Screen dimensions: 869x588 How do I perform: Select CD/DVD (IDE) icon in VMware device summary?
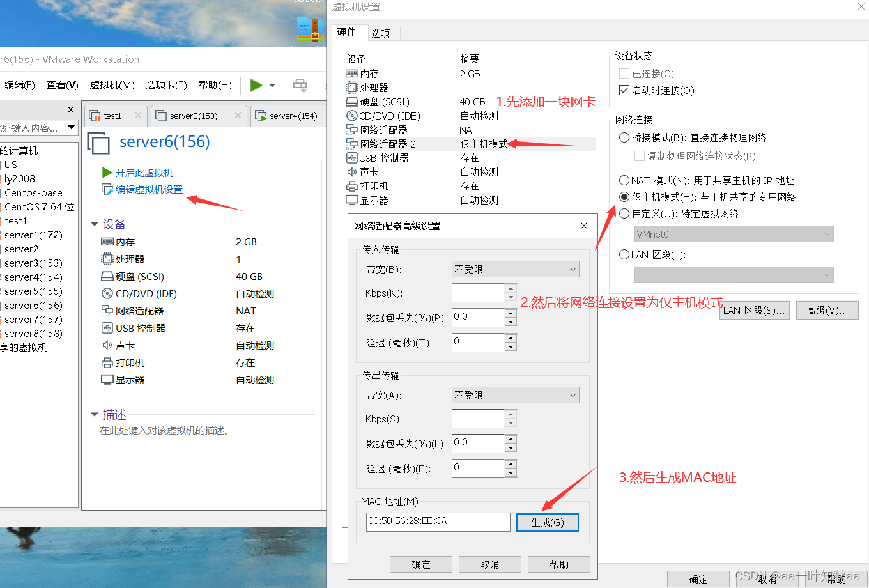107,293
